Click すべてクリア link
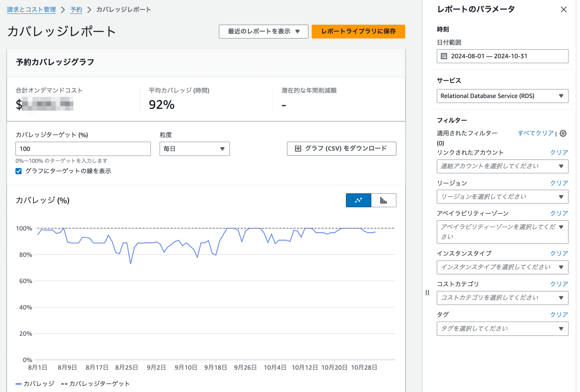 536,133
